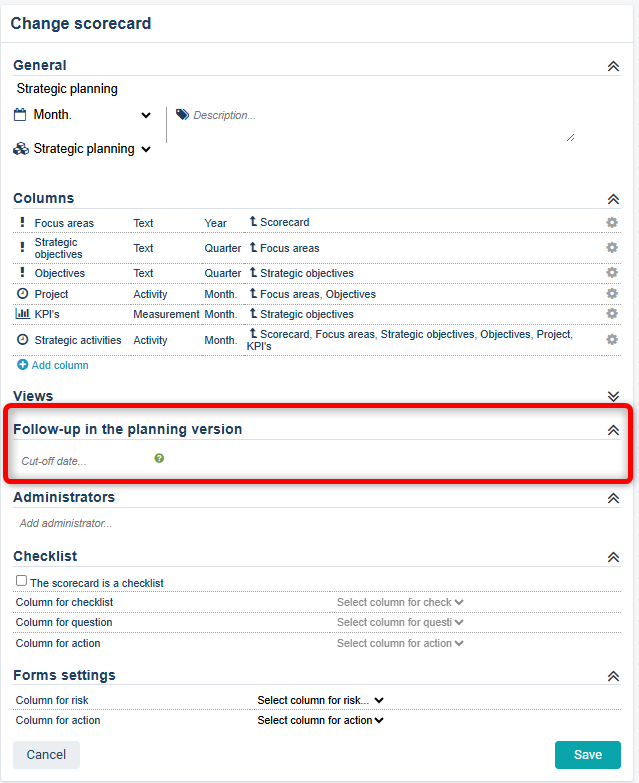Open settings gear for Objectives column

point(612,273)
